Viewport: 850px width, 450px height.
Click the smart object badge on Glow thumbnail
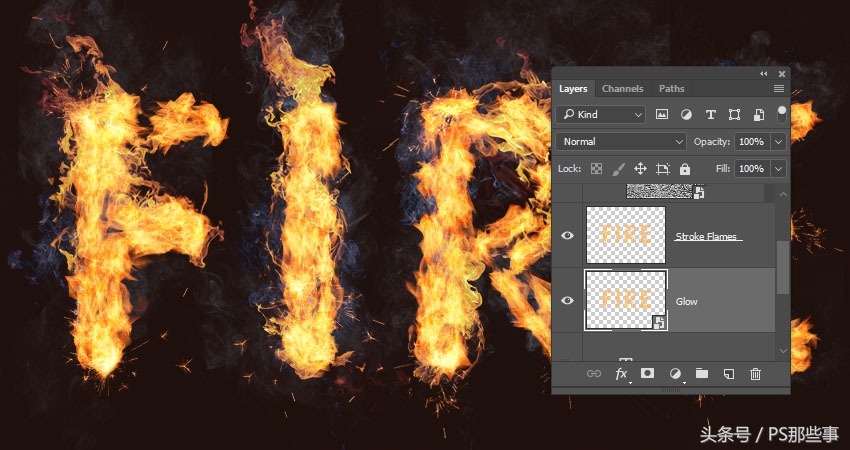tap(659, 322)
